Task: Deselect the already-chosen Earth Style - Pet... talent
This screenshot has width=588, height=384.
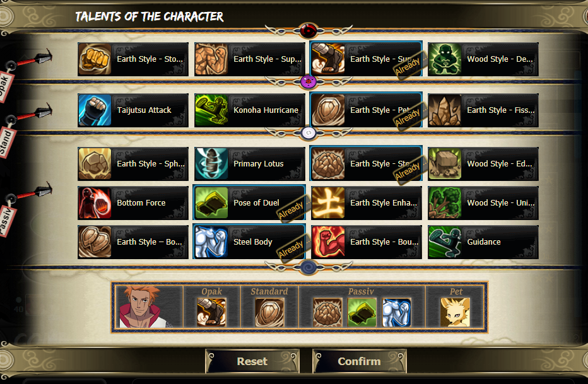Action: coord(366,110)
